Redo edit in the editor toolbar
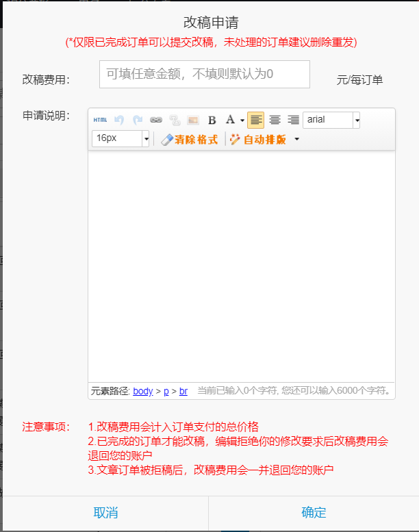Viewport: 419px width, 532px height. coord(138,120)
